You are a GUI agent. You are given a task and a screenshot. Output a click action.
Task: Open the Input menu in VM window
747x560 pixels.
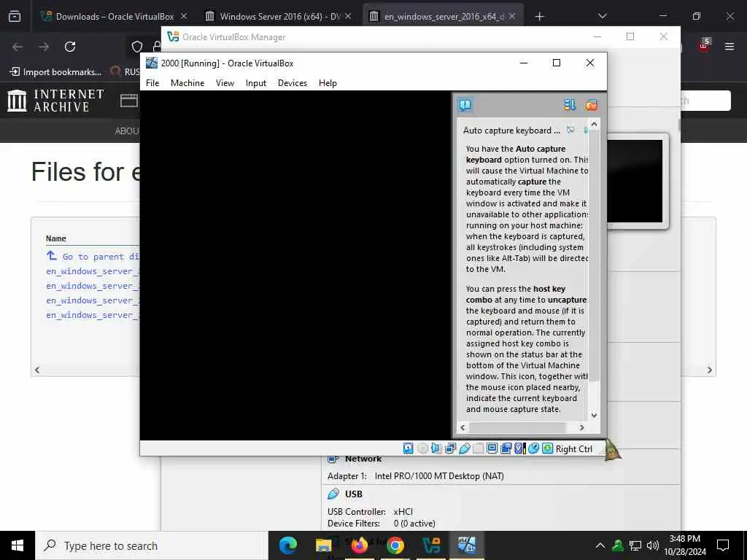tap(256, 83)
